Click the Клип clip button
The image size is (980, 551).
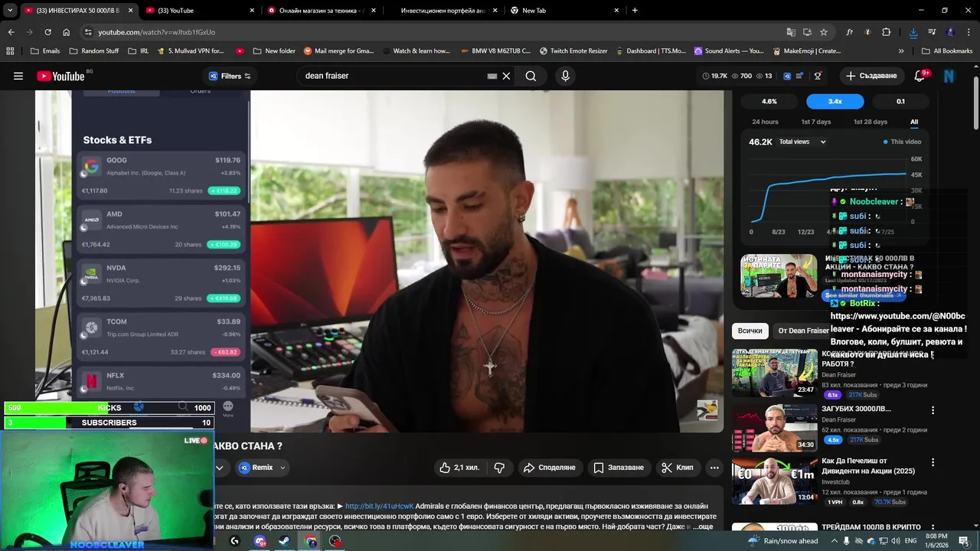click(x=678, y=468)
